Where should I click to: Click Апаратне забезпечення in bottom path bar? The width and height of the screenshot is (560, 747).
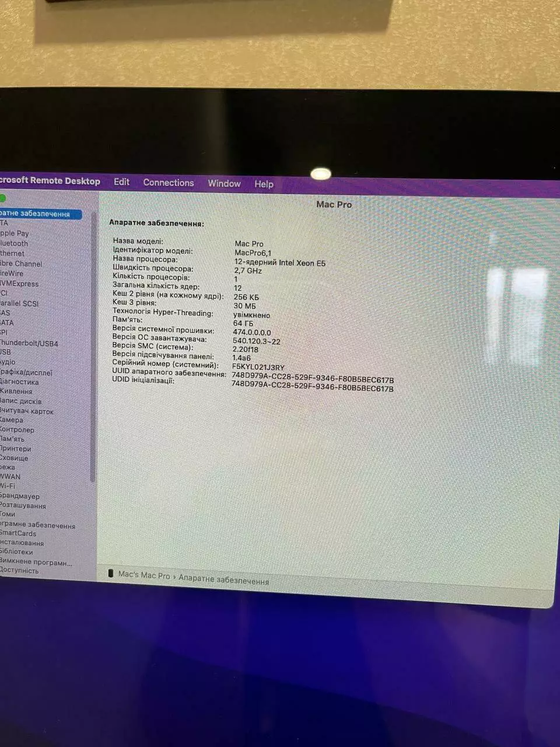click(223, 581)
